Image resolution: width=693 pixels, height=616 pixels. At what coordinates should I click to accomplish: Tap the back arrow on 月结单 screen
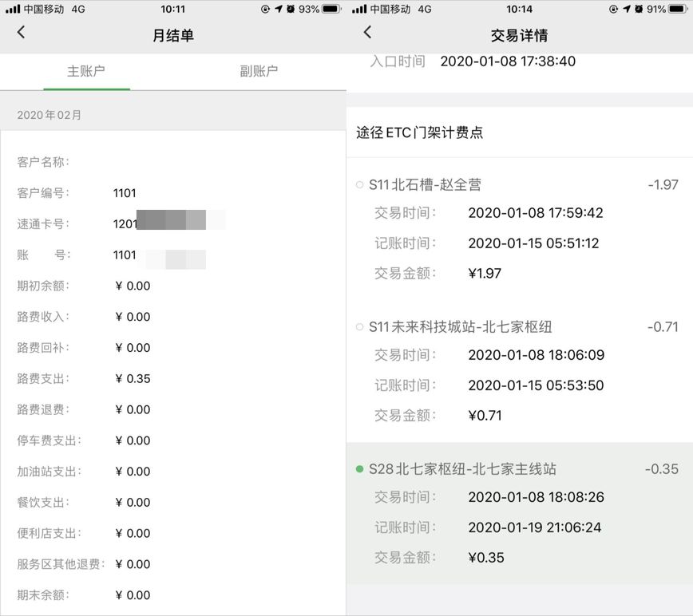tap(21, 32)
